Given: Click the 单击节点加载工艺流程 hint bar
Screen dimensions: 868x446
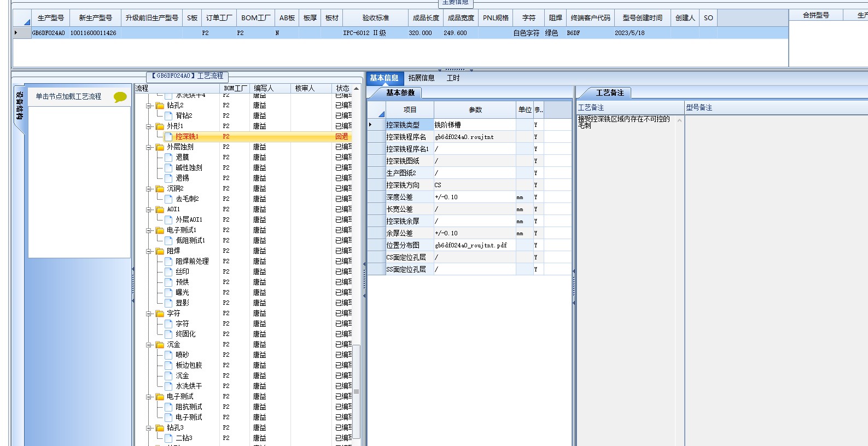Looking at the screenshot, I should click(x=79, y=97).
